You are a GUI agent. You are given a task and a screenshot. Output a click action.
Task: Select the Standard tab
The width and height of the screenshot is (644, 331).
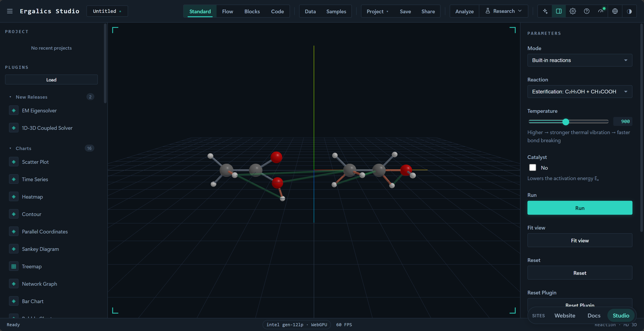(200, 12)
